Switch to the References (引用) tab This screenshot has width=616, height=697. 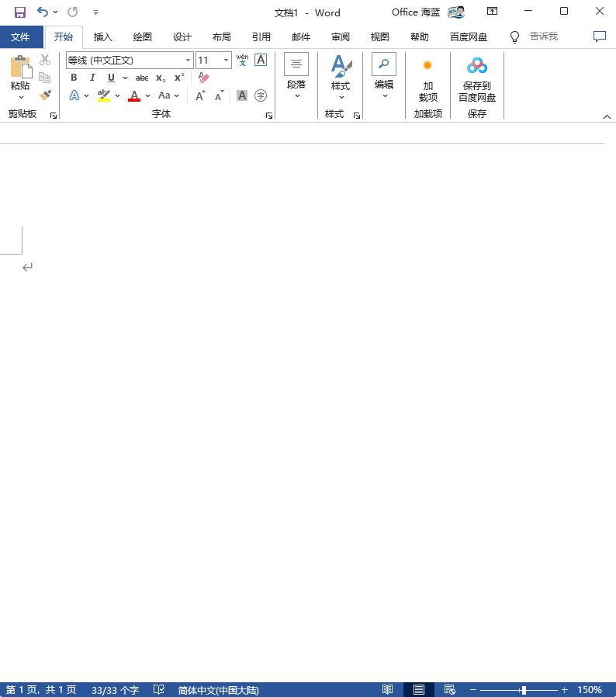[x=261, y=37]
